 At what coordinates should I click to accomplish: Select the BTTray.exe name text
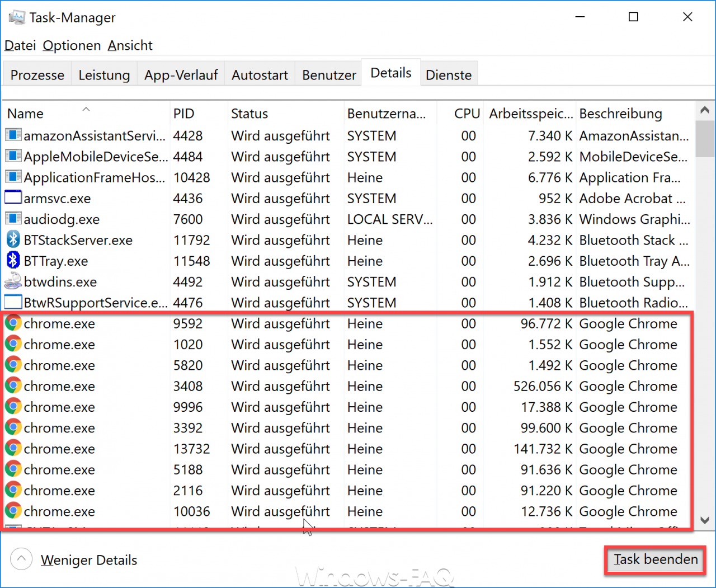[56, 261]
